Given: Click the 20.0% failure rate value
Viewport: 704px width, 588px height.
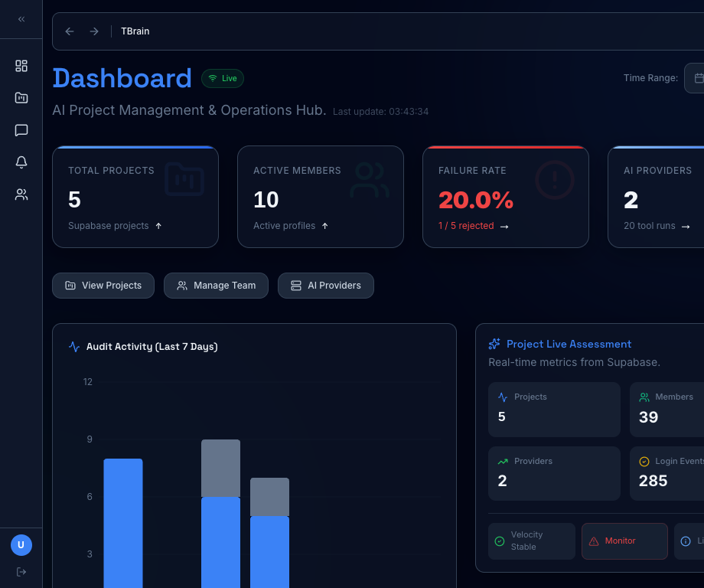Looking at the screenshot, I should pyautogui.click(x=476, y=200).
